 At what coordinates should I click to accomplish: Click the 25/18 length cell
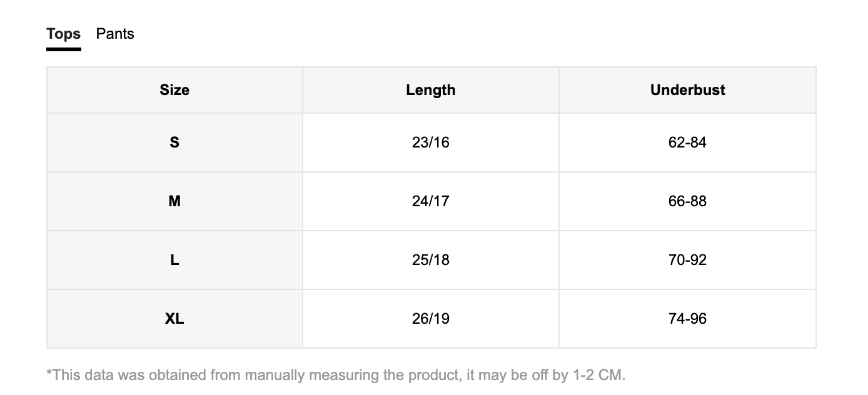pyautogui.click(x=431, y=260)
